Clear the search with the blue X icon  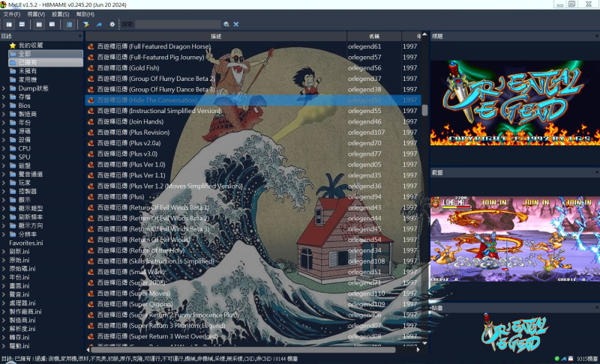[x=236, y=24]
